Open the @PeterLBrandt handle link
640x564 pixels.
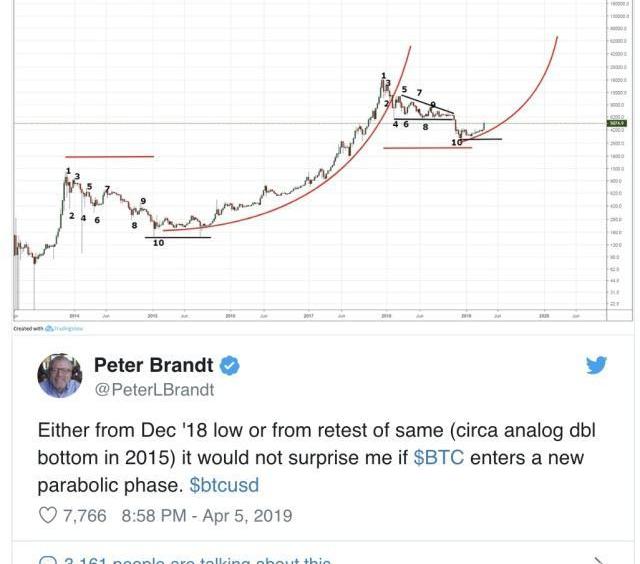pyautogui.click(x=154, y=390)
